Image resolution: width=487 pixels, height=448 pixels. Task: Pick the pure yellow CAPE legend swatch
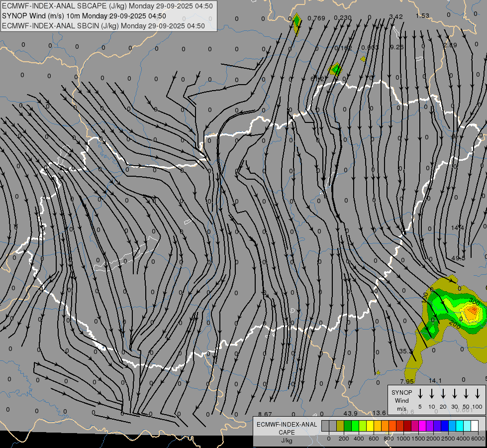[x=370, y=426]
